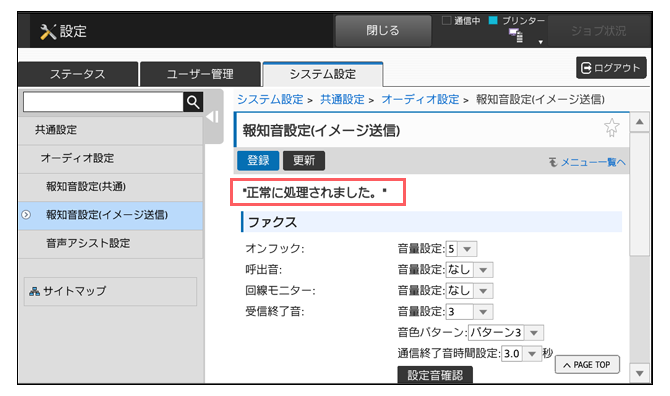
Task: Open オーディオ設定 in the sidebar
Action: tap(111, 158)
